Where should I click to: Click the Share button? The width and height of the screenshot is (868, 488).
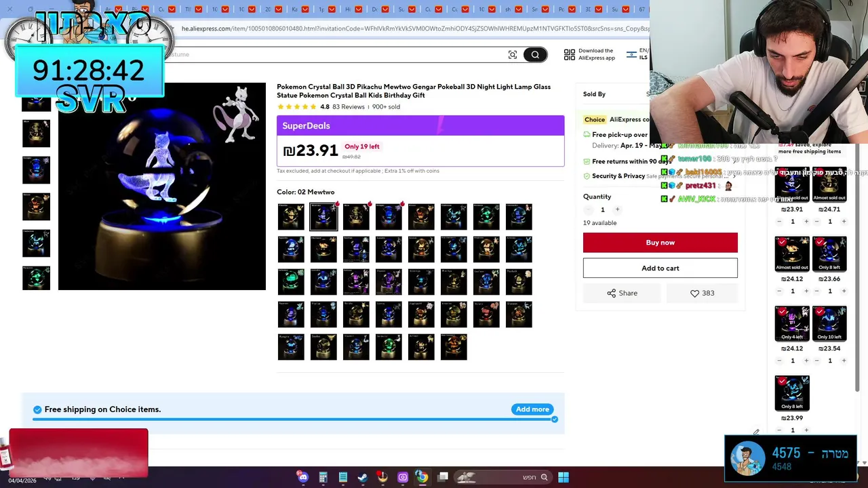(622, 293)
